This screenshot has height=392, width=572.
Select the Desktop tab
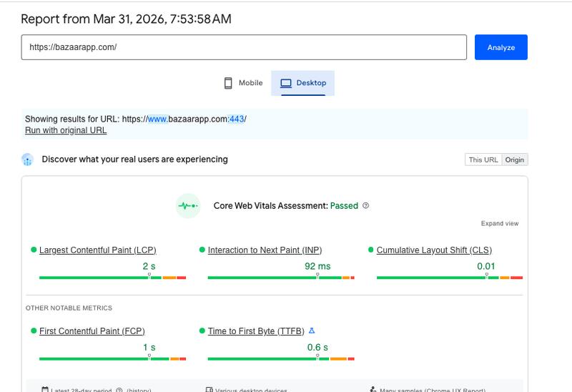[x=302, y=83]
